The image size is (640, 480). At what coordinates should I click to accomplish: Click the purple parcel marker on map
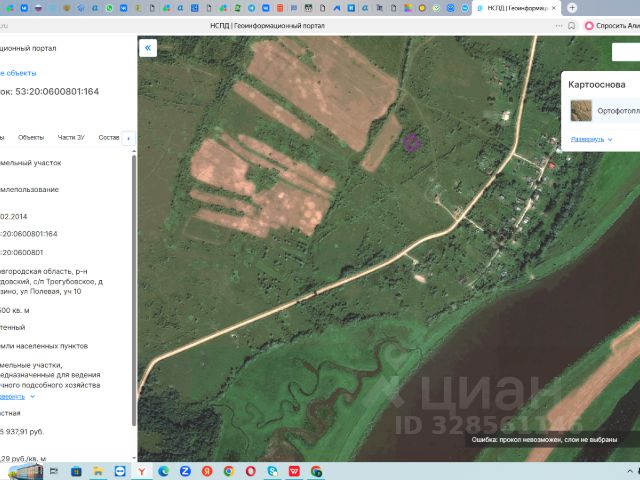410,142
